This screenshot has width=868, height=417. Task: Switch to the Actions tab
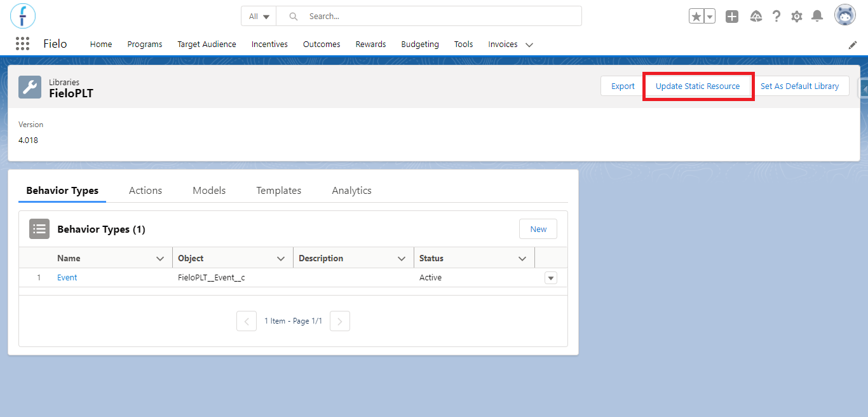(x=146, y=191)
